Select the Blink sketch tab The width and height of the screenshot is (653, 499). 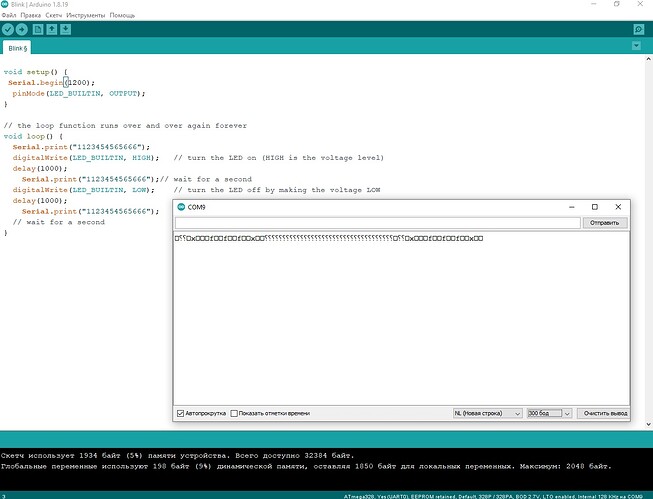17,48
